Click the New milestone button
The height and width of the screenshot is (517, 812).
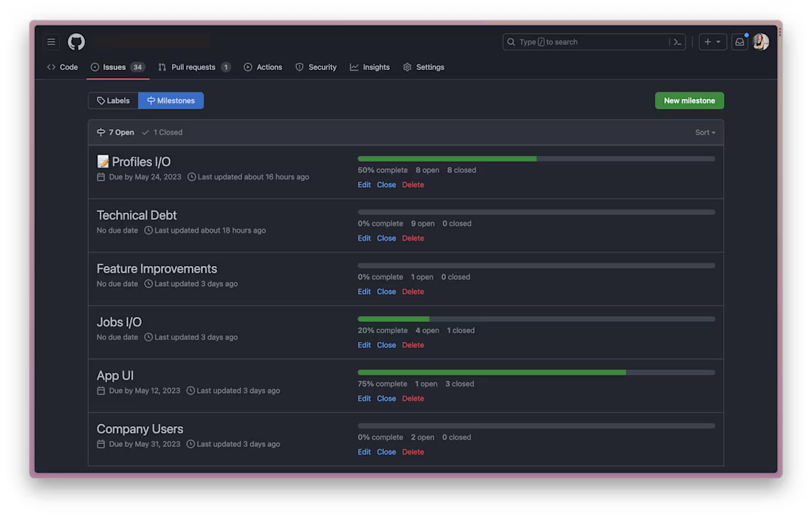pyautogui.click(x=689, y=100)
